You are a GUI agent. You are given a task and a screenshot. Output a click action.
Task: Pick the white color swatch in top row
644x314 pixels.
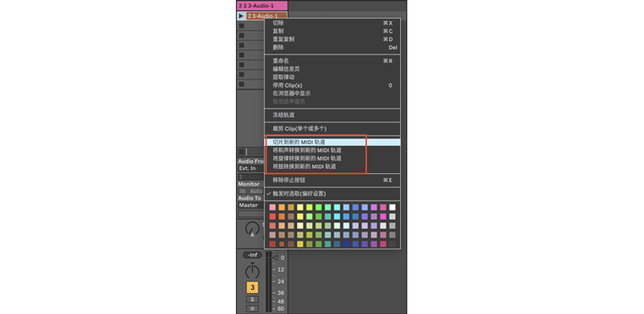pos(392,207)
